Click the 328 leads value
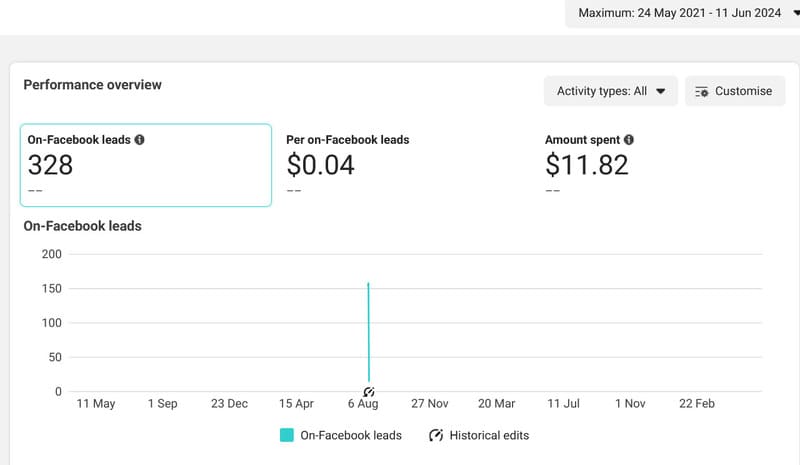Viewport: 800px width, 465px height. coord(50,165)
